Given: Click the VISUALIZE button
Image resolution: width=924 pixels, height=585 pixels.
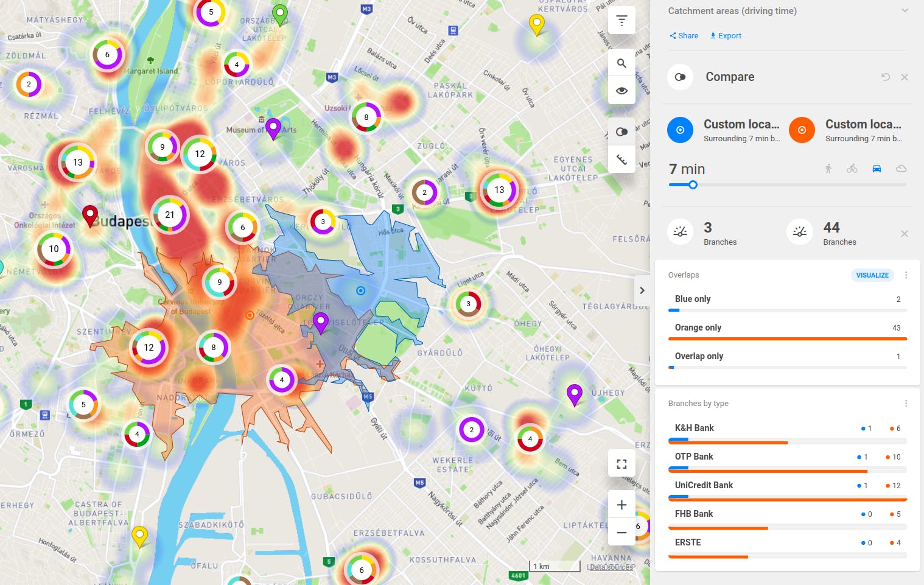Looking at the screenshot, I should coord(872,275).
